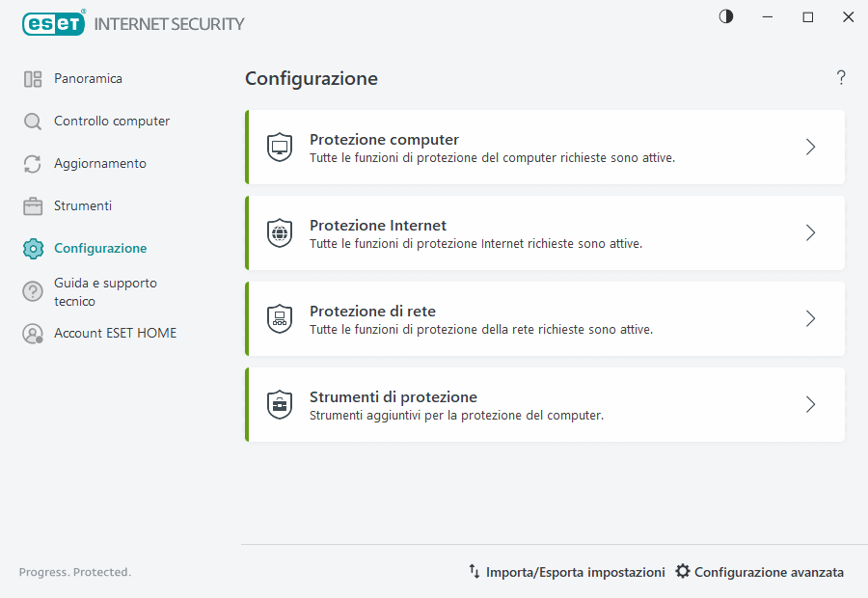Click the Guida e supporto tecnico icon
Screen dimensions: 868x598
pos(32,291)
